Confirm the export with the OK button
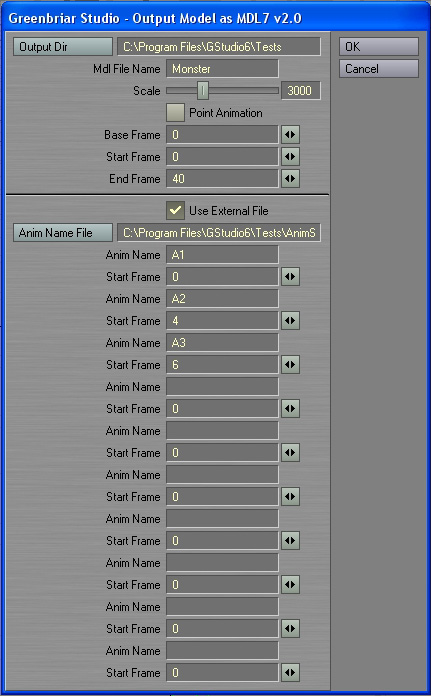 pos(379,47)
